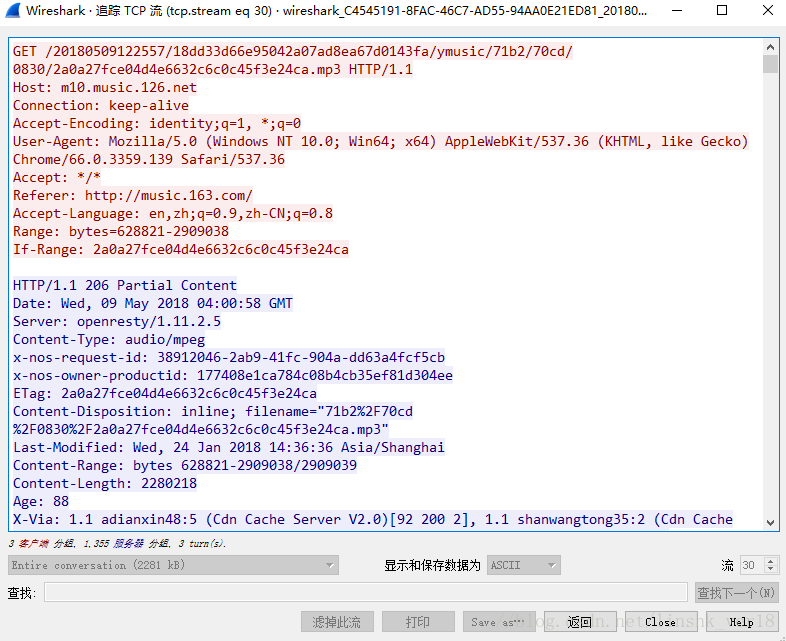Click the "Content-Type: audio/mpeg" line
The image size is (786, 641).
coord(109,339)
